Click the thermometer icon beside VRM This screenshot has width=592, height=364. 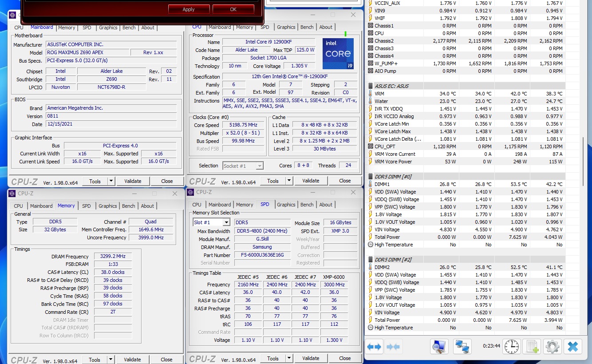click(x=371, y=94)
